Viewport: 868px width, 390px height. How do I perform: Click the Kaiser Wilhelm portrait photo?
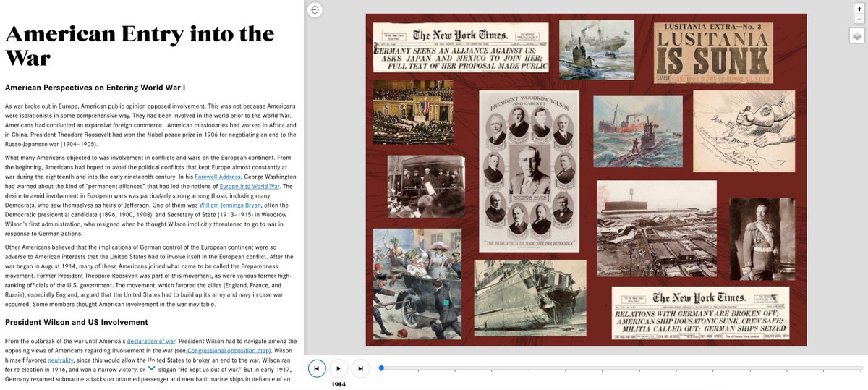[762, 239]
